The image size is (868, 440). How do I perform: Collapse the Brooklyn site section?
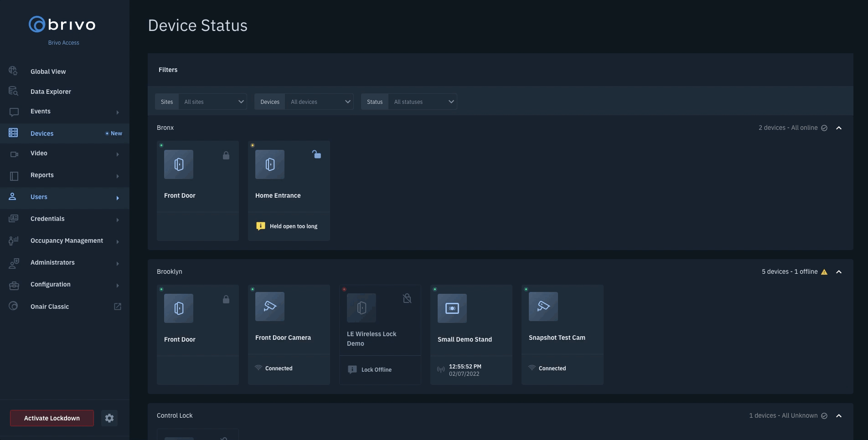coord(839,272)
